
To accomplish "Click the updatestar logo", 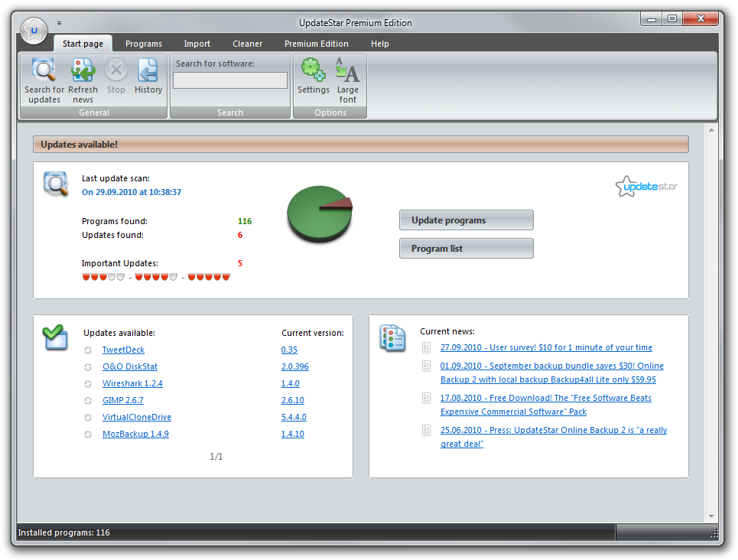I will [646, 187].
